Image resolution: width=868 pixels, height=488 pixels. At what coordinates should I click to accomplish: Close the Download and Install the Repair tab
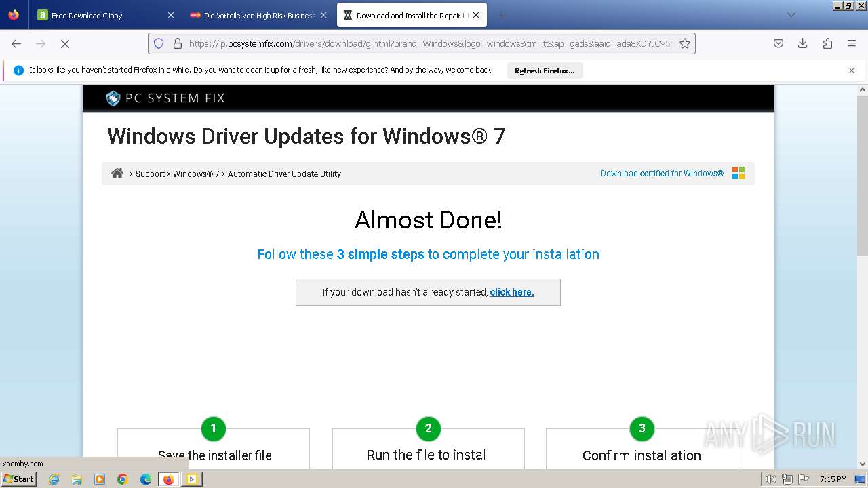(476, 15)
